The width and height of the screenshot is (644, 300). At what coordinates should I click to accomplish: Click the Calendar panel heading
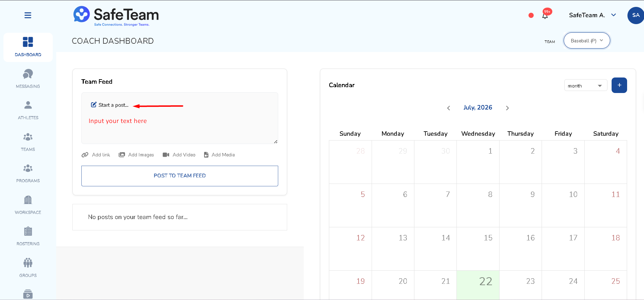tap(342, 85)
